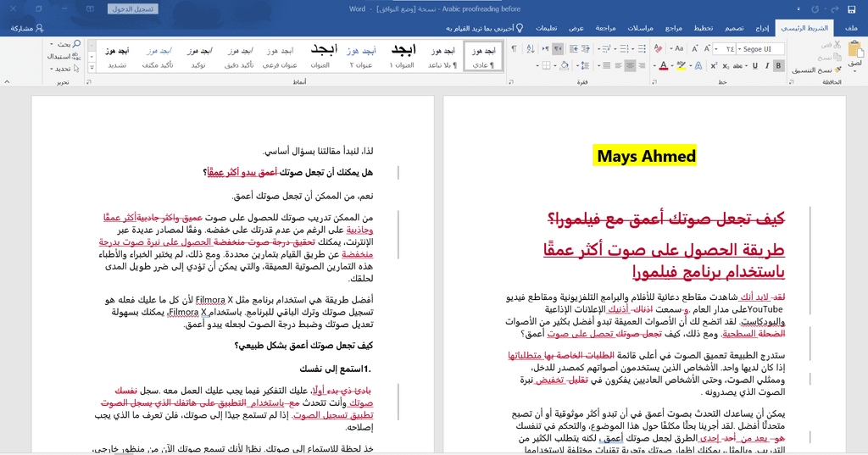Image resolution: width=868 pixels, height=455 pixels.
Task: Apply the Text Effects outlined A icon
Action: (698, 66)
